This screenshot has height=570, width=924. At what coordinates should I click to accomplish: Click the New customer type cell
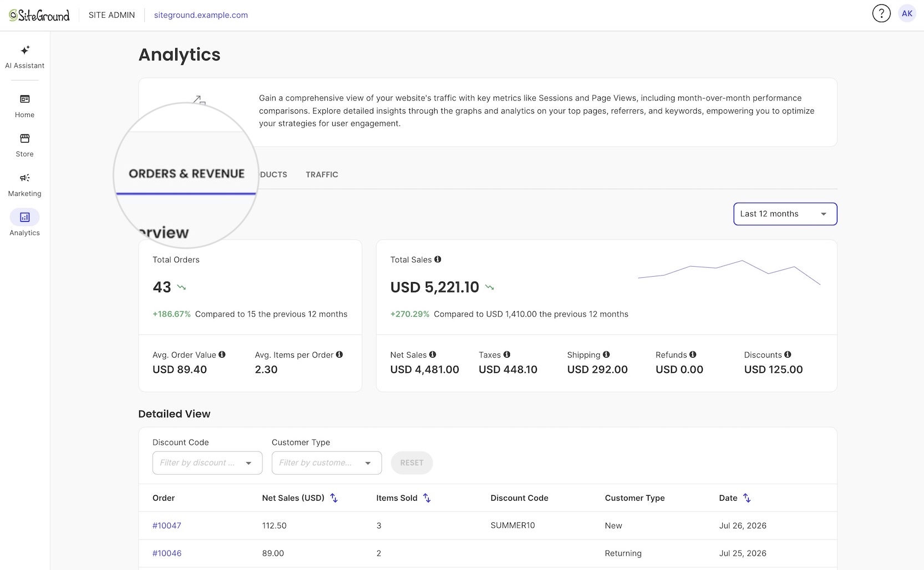[x=613, y=526]
